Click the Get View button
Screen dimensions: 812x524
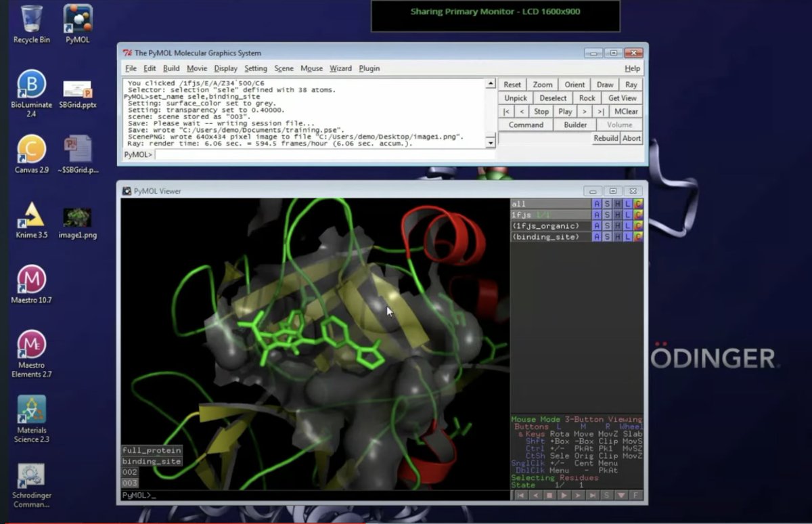point(622,98)
